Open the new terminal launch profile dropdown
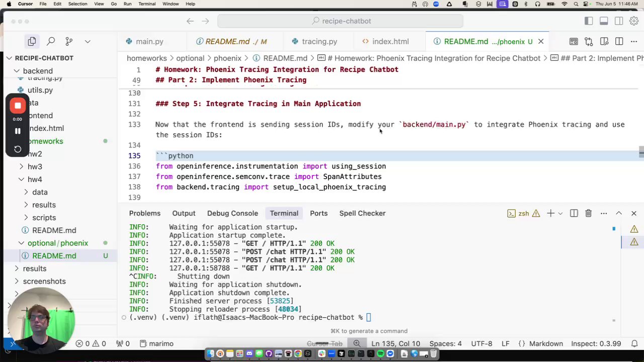The image size is (644, 362). 560,214
